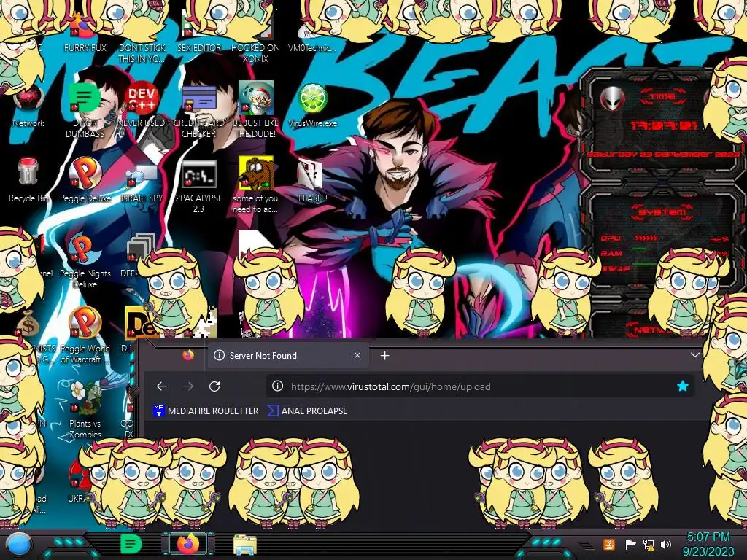This screenshot has width=747, height=560.
Task: Reload the current page
Action: (214, 386)
